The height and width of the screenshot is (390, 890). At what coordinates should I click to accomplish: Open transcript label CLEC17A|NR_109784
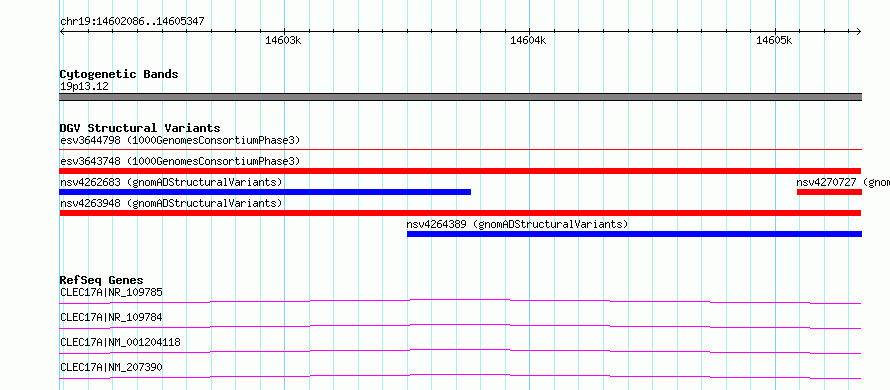(x=111, y=317)
